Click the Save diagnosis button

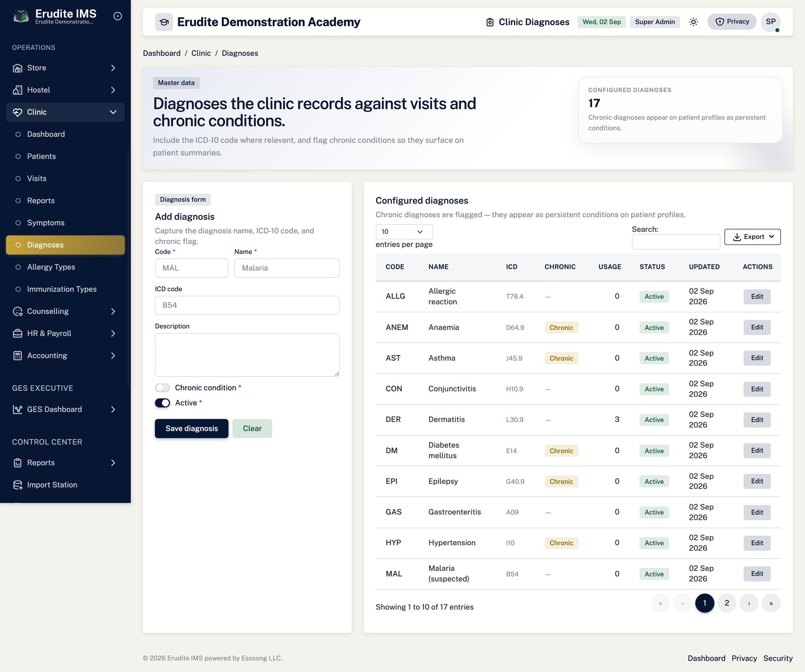coord(192,429)
